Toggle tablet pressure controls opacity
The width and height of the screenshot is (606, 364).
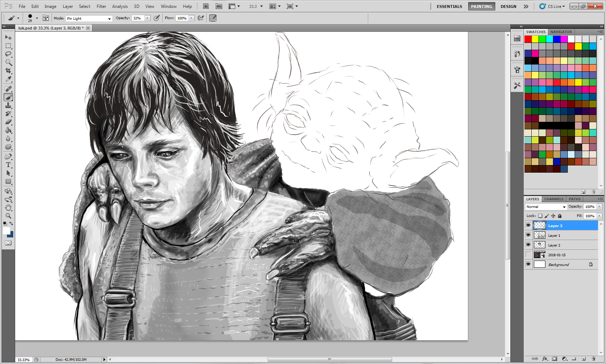[x=157, y=18]
